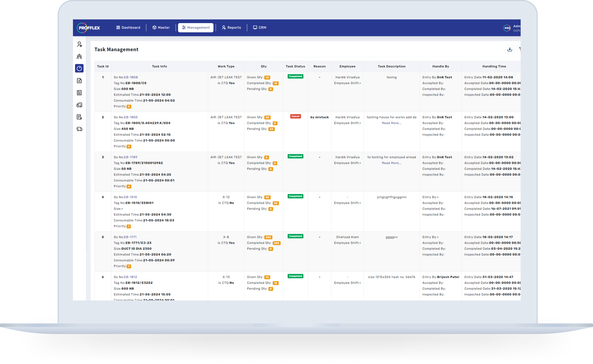Click the newspaper-style list sidebar icon
Image resolution: width=593 pixels, height=364 pixels.
[79, 93]
